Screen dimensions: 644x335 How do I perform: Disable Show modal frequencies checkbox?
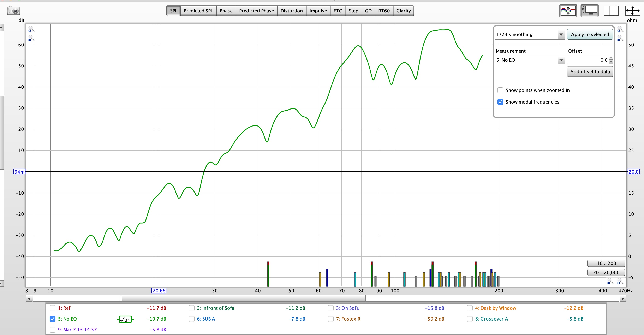click(500, 102)
